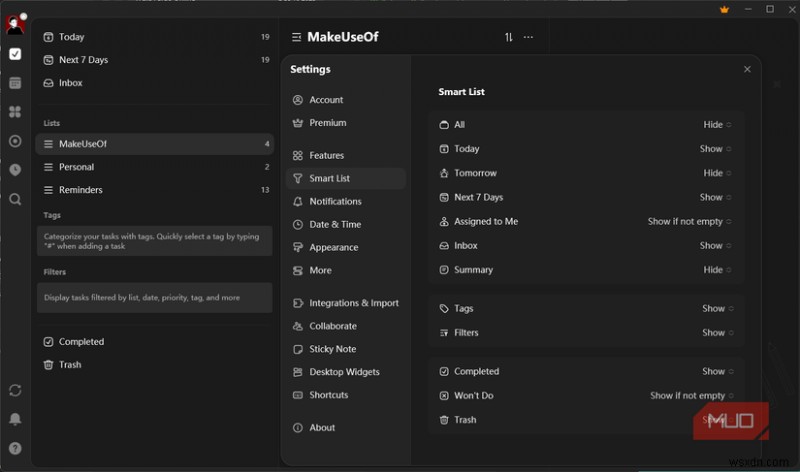Open Today in the left list panel
The width and height of the screenshot is (800, 472).
pos(155,37)
